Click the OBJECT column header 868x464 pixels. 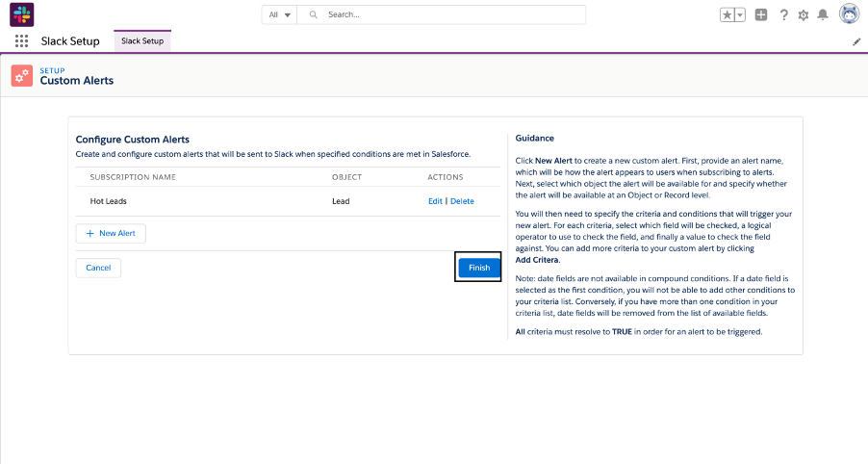click(347, 177)
